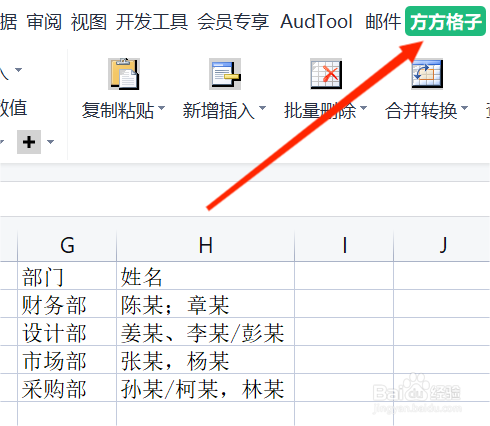Select the 财务部 cell
This screenshot has width=490, height=426.
click(67, 304)
